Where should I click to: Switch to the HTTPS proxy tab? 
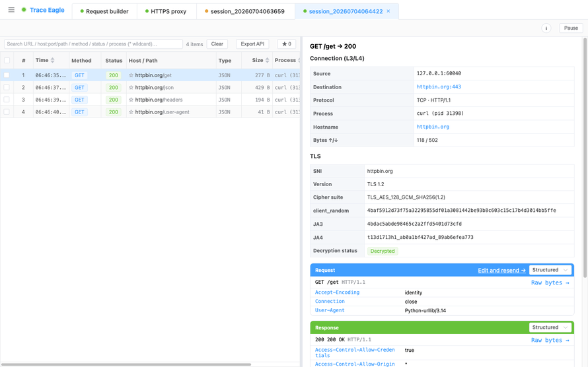tap(166, 11)
